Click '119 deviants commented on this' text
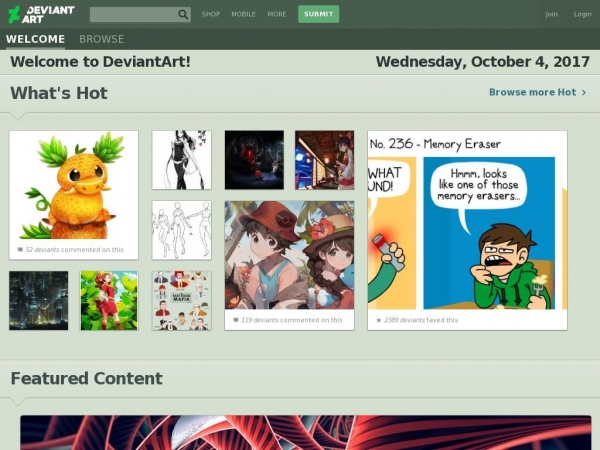Viewport: 600px width, 450px height. (x=292, y=320)
